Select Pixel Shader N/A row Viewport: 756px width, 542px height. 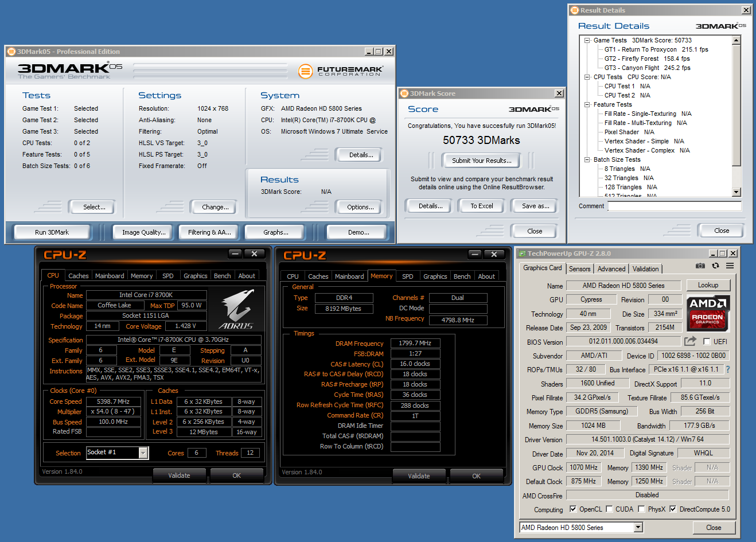(x=629, y=132)
